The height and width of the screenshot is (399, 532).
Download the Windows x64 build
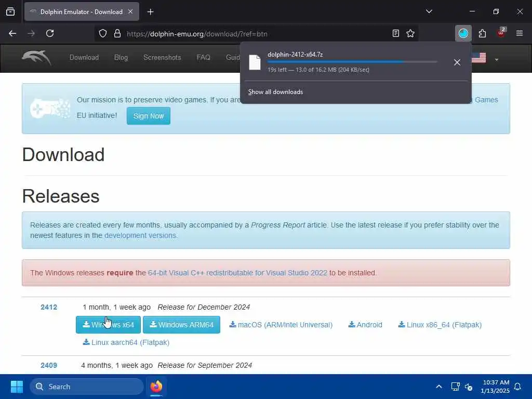(x=108, y=325)
